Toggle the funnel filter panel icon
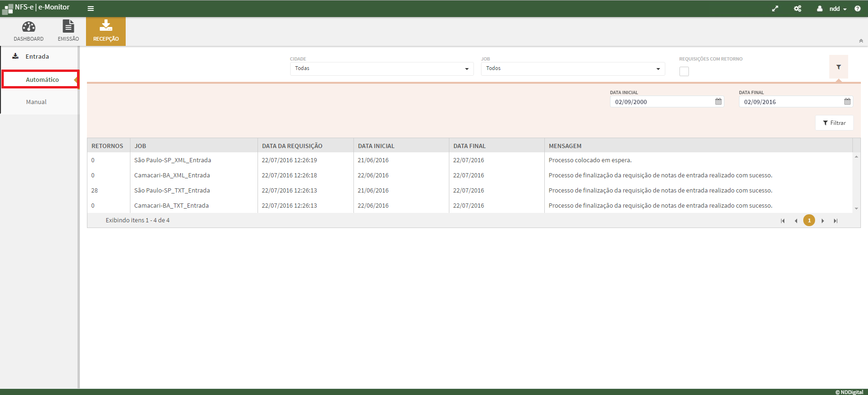 coord(839,67)
